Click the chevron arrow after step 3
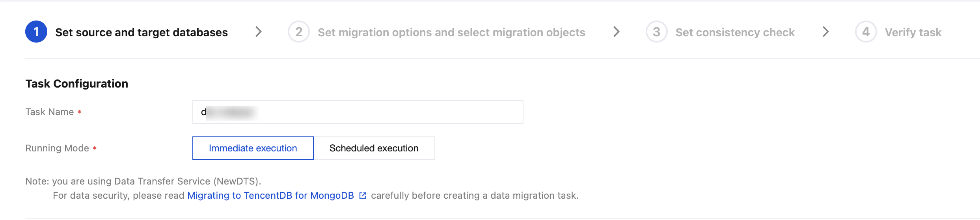Screen dimensions: 980x220 [826, 32]
